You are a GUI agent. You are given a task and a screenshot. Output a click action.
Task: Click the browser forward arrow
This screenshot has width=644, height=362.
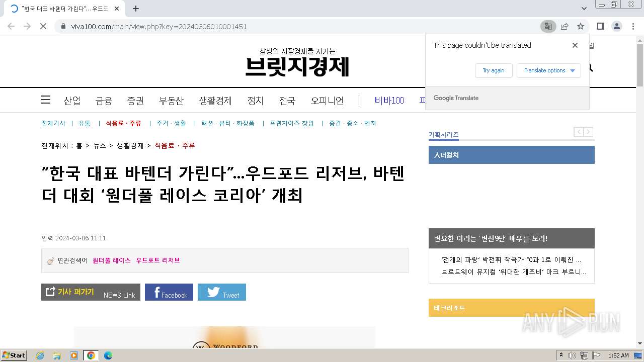27,26
